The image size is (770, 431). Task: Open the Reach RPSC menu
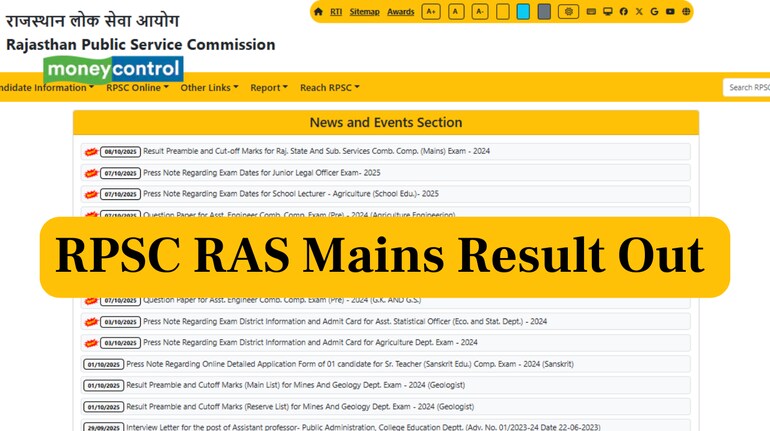[329, 88]
